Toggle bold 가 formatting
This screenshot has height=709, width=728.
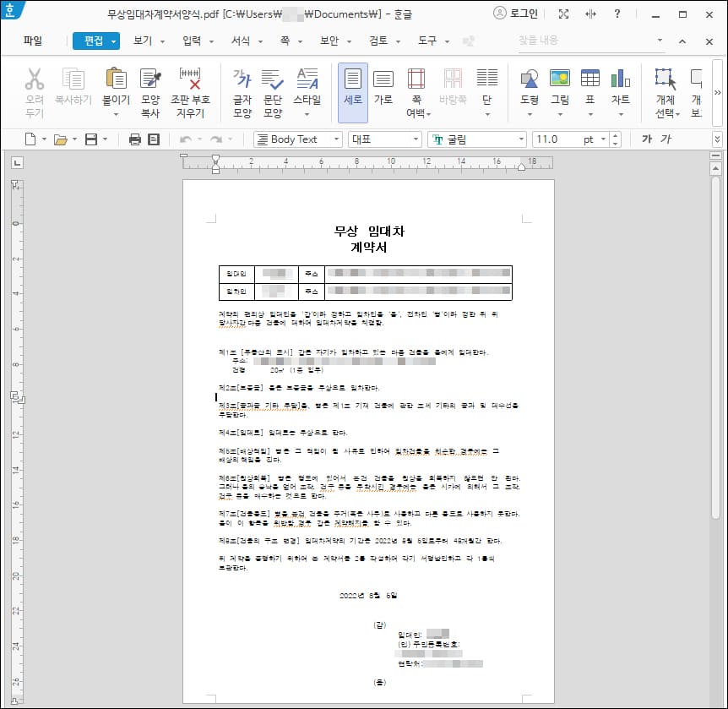(x=647, y=139)
